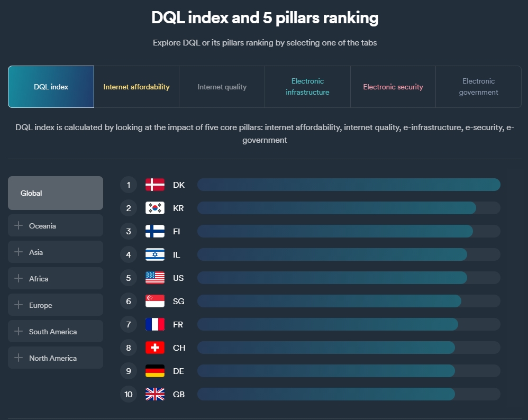
Task: Click the South Korea flag icon
Action: (x=155, y=208)
